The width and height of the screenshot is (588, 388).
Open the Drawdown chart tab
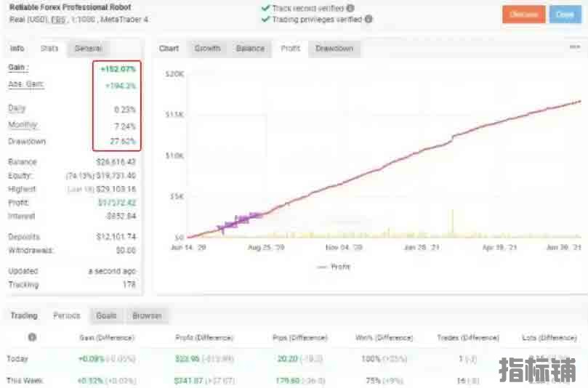pyautogui.click(x=334, y=49)
